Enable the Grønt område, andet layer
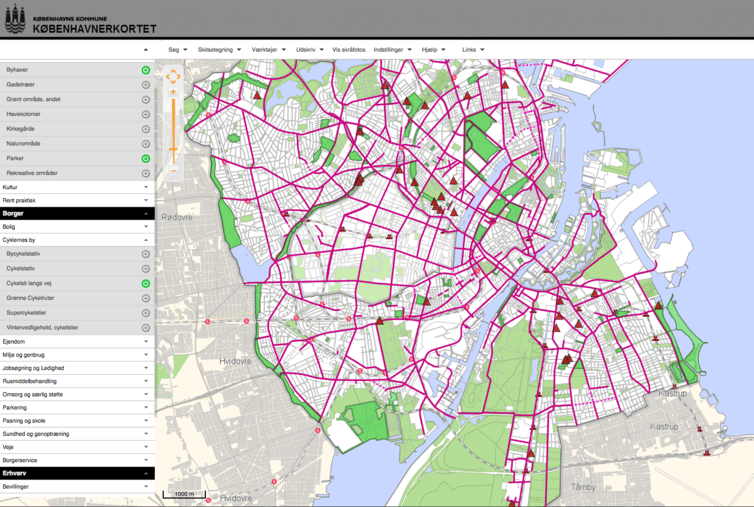This screenshot has height=507, width=754. pos(146,100)
